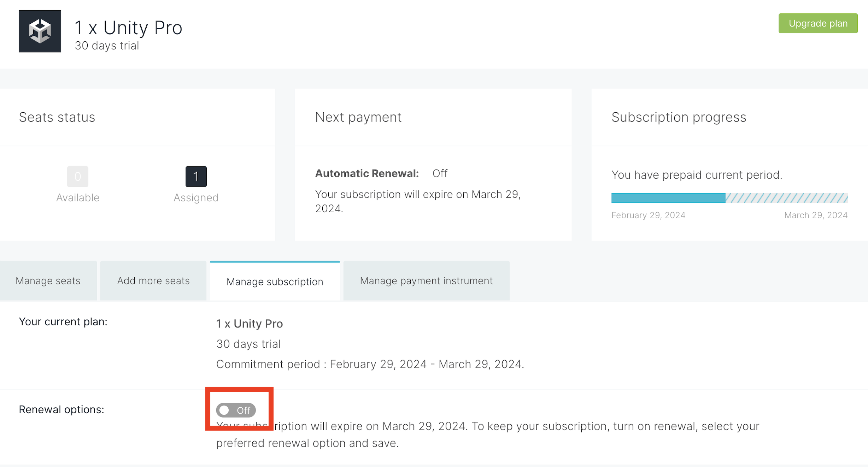Click the Assigned seats count badge
The image size is (868, 467).
click(196, 176)
